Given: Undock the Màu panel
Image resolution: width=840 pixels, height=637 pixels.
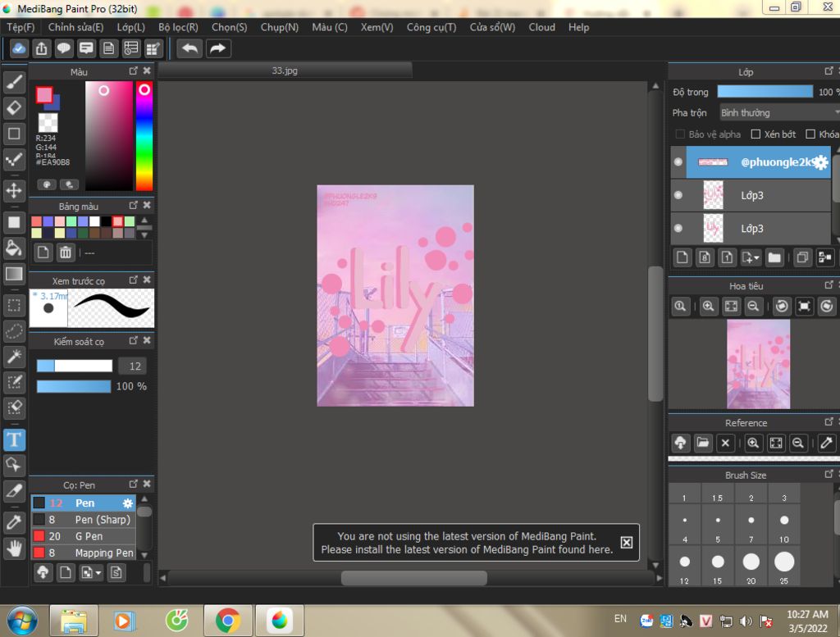Looking at the screenshot, I should [x=134, y=71].
